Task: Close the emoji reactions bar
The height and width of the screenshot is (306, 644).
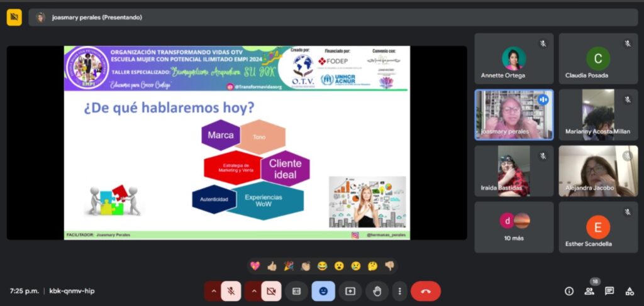Action: (x=323, y=291)
